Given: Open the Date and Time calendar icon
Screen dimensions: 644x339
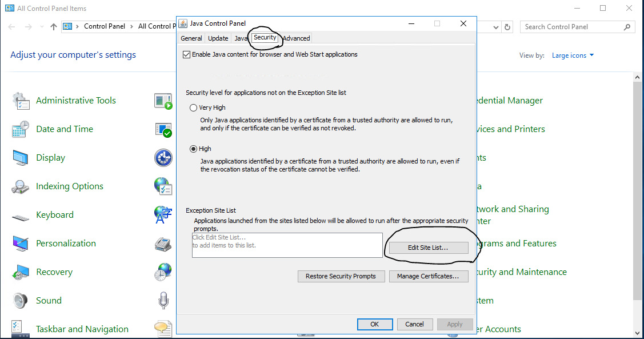Looking at the screenshot, I should click(x=21, y=129).
